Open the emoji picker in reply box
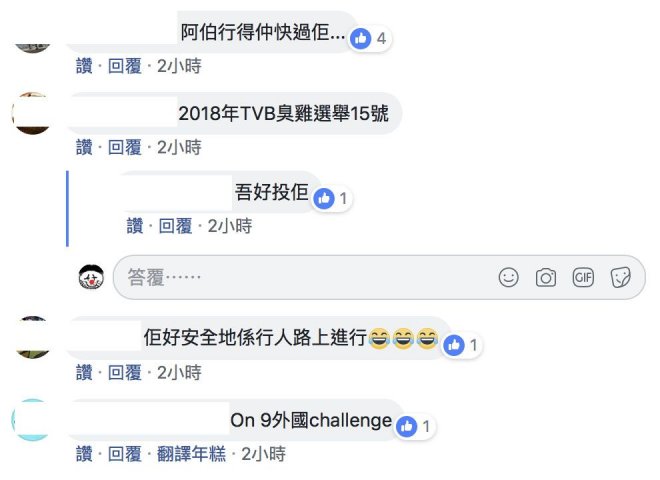The width and height of the screenshot is (660, 480). (x=508, y=277)
